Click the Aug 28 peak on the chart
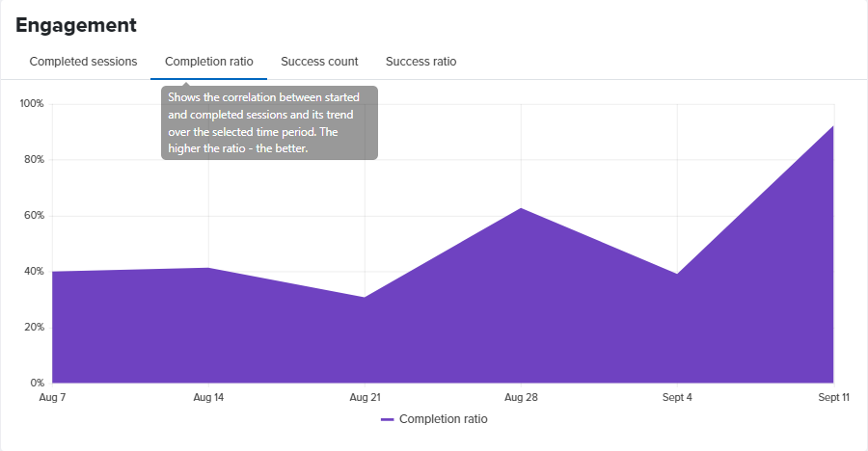The image size is (868, 451). (521, 208)
